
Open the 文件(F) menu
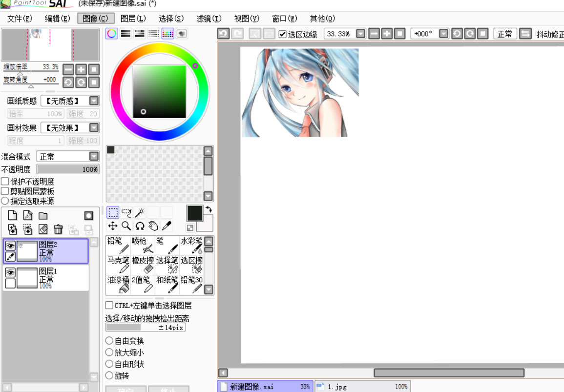[x=20, y=19]
